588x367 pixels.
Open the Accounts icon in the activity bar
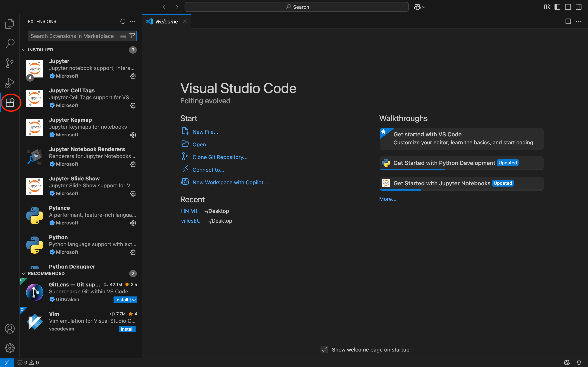point(10,329)
